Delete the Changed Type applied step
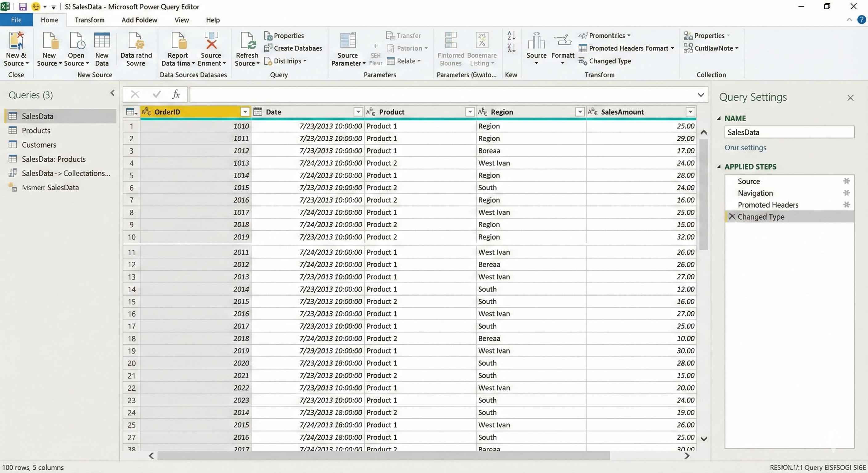This screenshot has height=473, width=868. (x=731, y=216)
